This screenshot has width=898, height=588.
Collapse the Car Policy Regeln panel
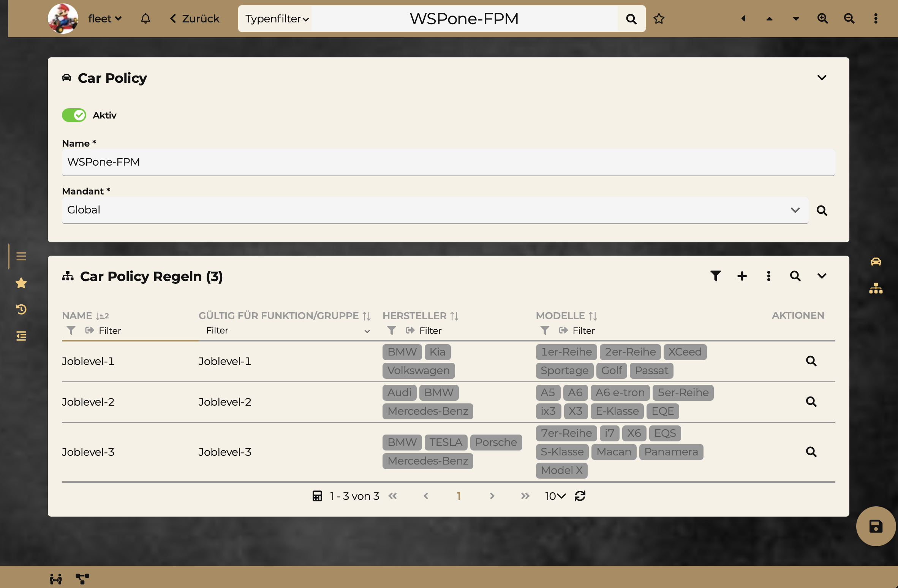(x=822, y=276)
